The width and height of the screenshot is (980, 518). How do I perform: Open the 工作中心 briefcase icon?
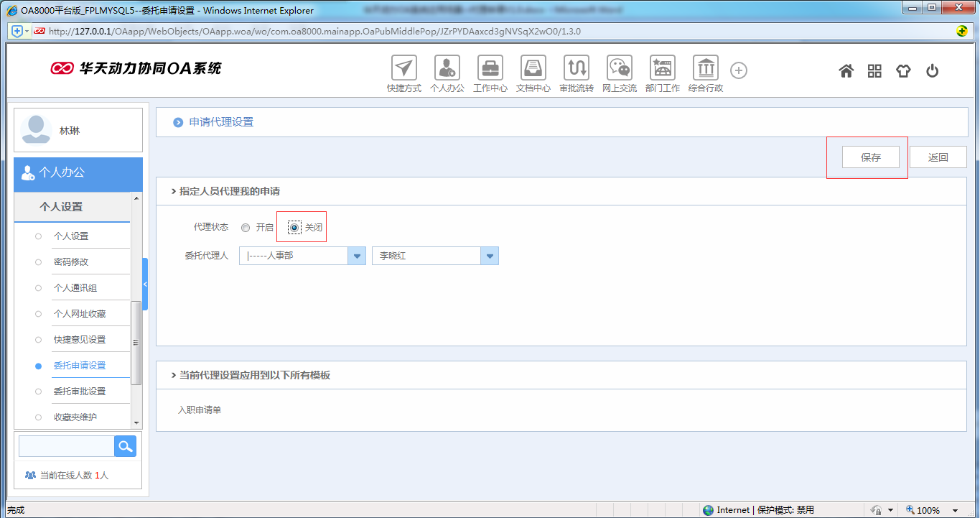[490, 68]
